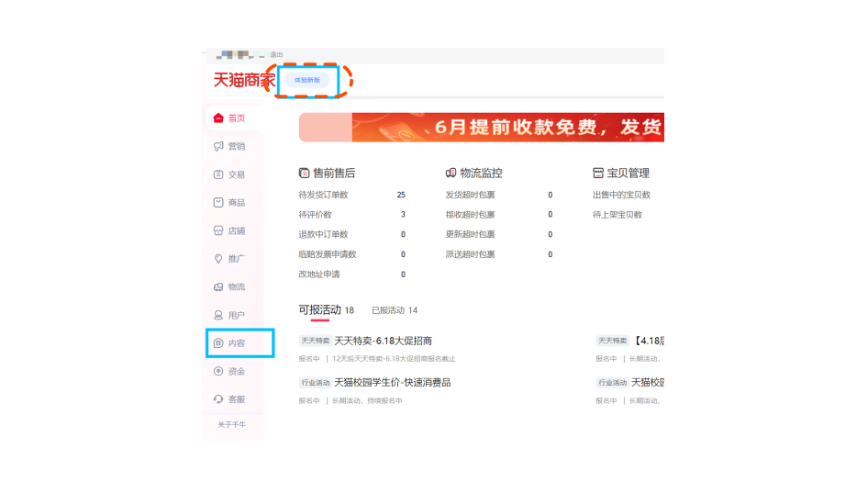This screenshot has width=868, height=482.
Task: Open the 物流 menu item
Action: tap(235, 287)
